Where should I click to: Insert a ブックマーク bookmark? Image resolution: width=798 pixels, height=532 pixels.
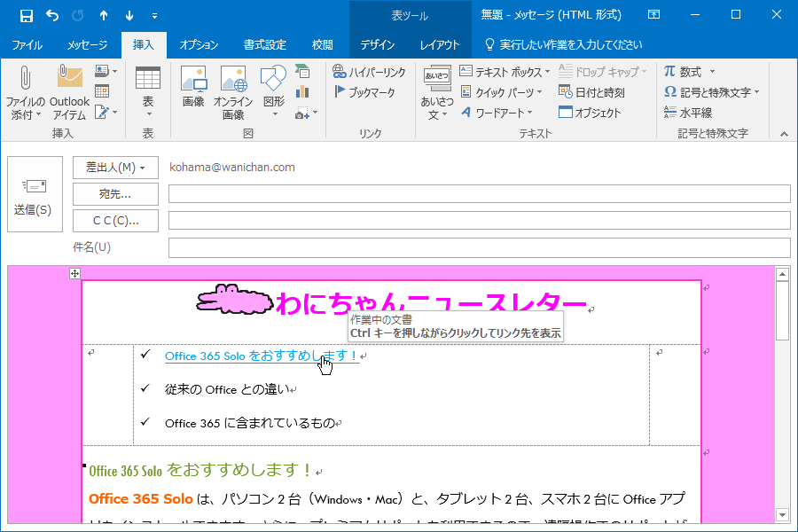364,92
